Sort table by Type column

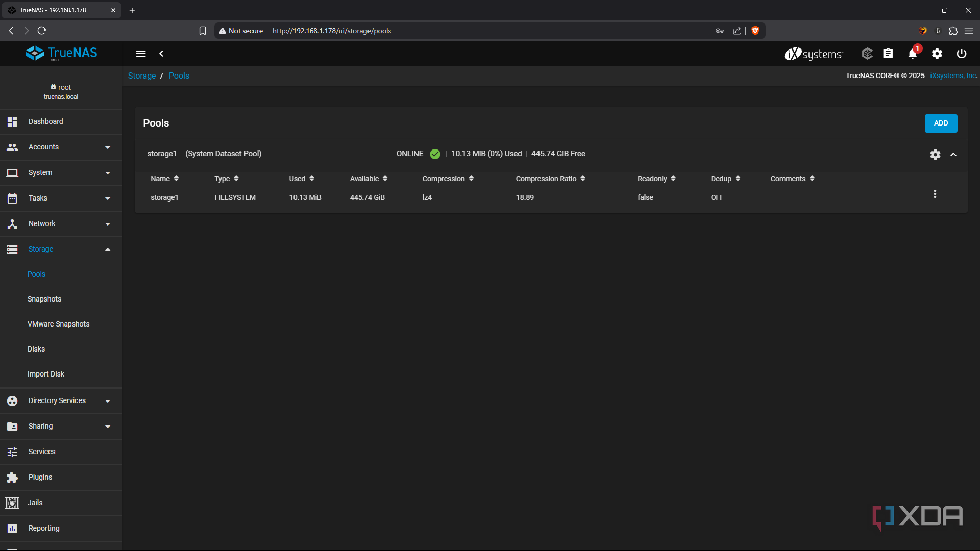point(227,179)
